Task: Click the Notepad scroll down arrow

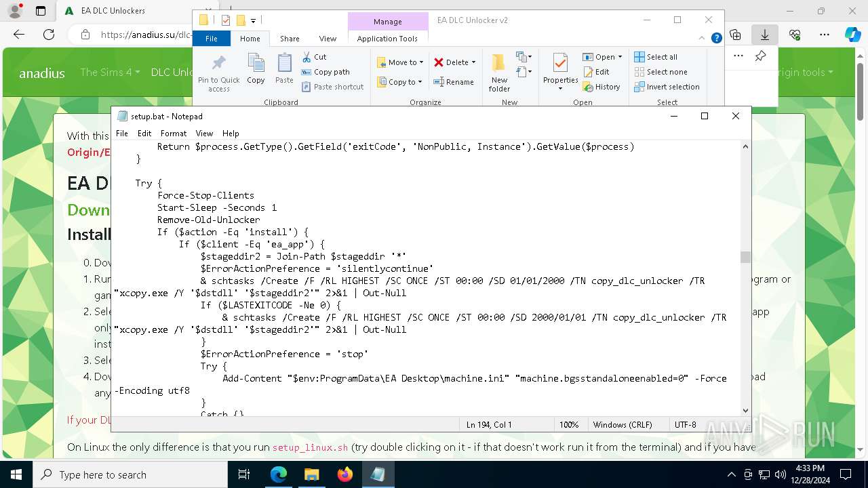Action: 745,410
